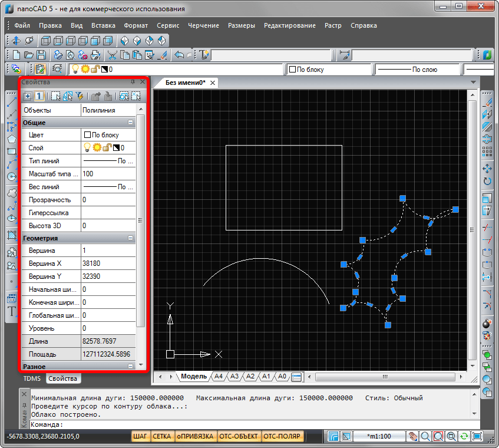Click the Layers manager icon
Screen dimensions: 499x448
(16, 69)
